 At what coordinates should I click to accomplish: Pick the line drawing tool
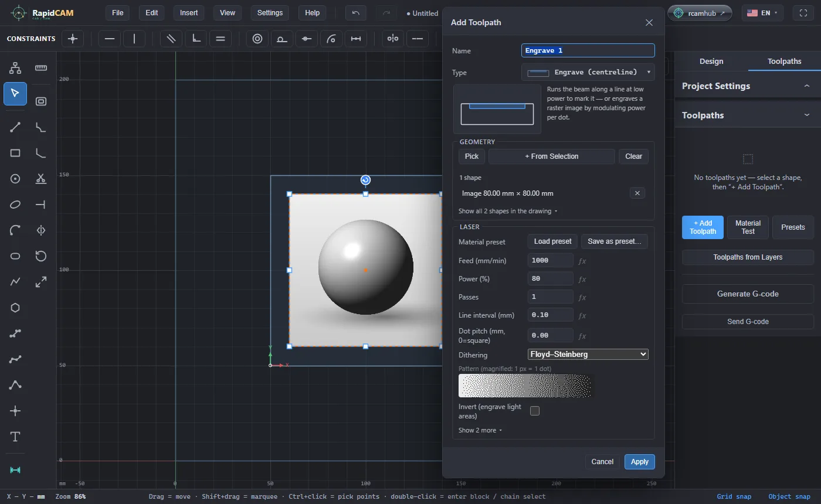click(x=15, y=127)
